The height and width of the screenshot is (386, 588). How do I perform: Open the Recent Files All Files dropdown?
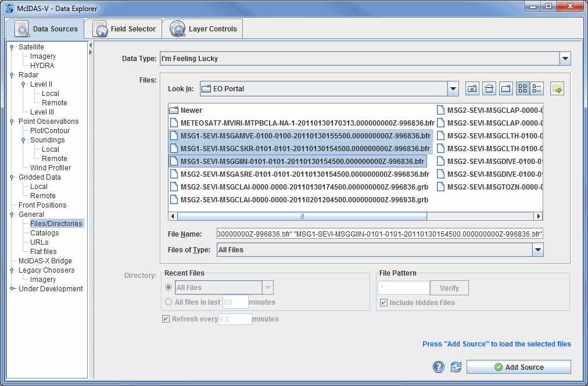(x=268, y=288)
